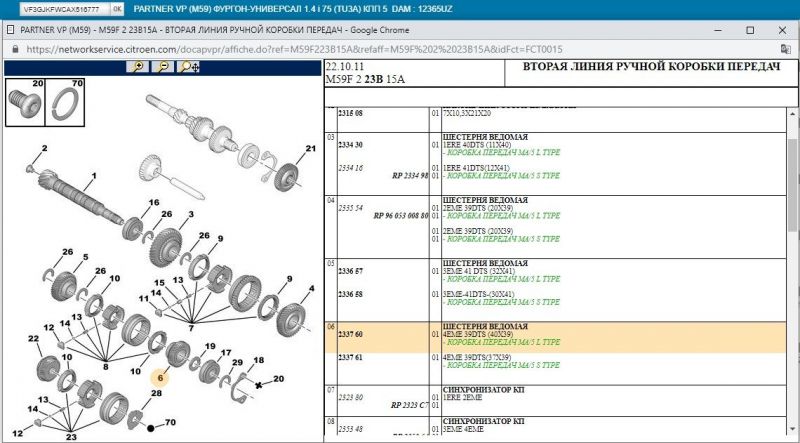This screenshot has width=800, height=443.
Task: Click the highlighted part 6 marker in diagram
Action: point(159,378)
